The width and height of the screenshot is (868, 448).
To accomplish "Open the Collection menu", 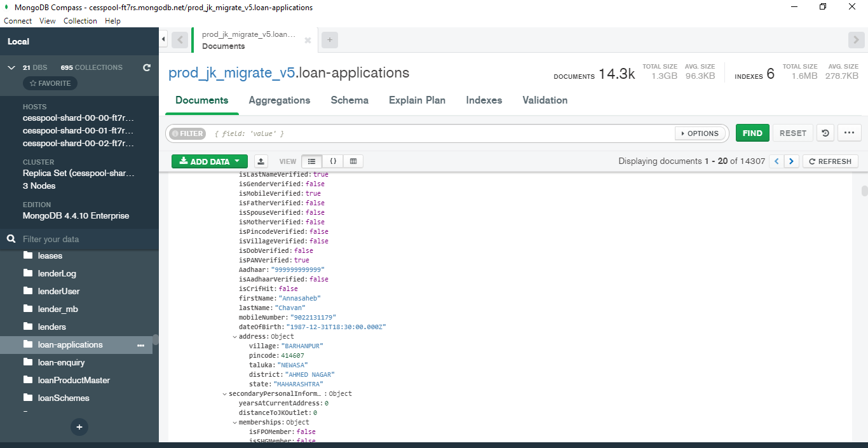I will point(80,21).
